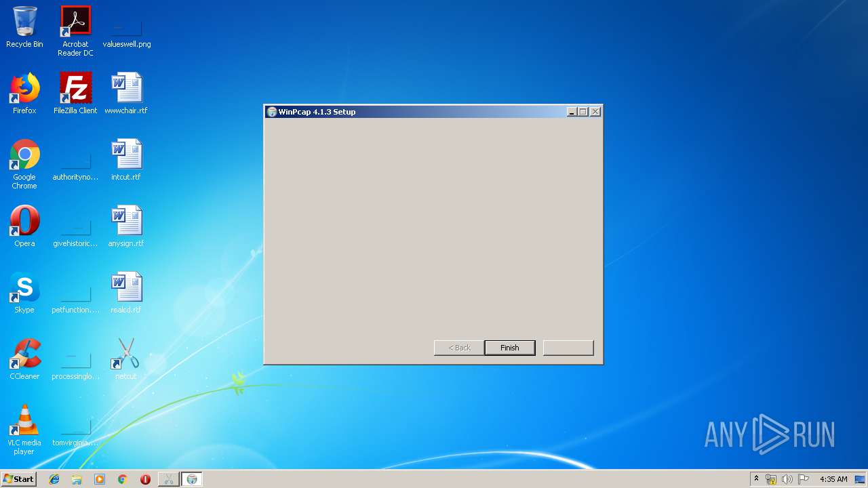Open Windows Media Player from the taskbar

100,479
